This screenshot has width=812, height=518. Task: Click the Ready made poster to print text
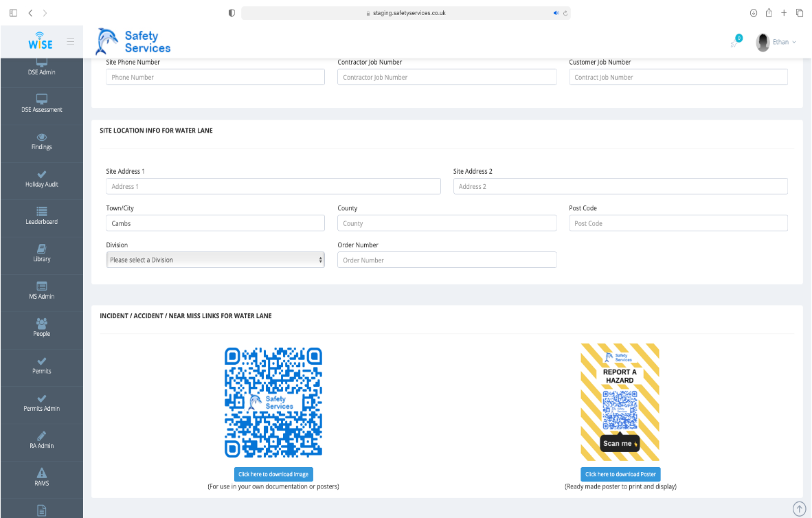[620, 486]
